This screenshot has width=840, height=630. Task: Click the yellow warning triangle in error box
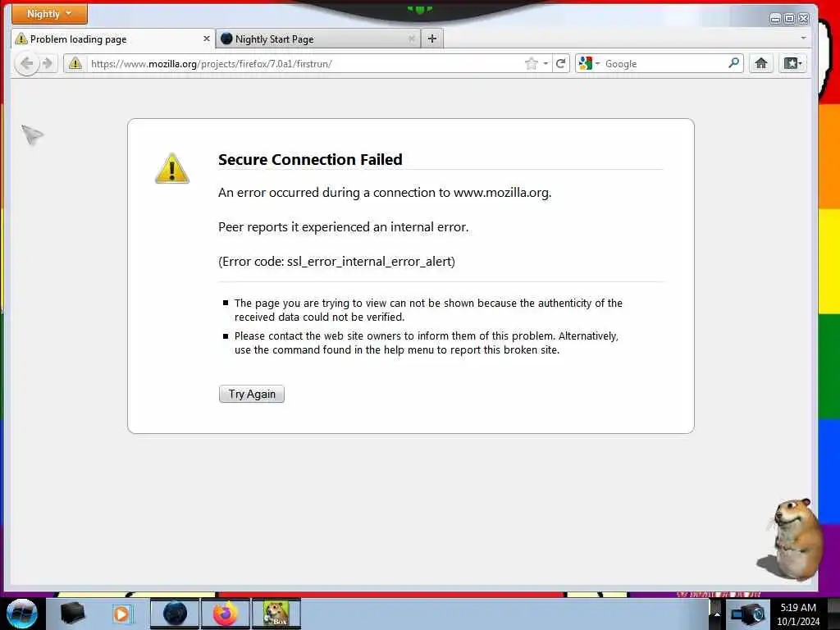[172, 169]
